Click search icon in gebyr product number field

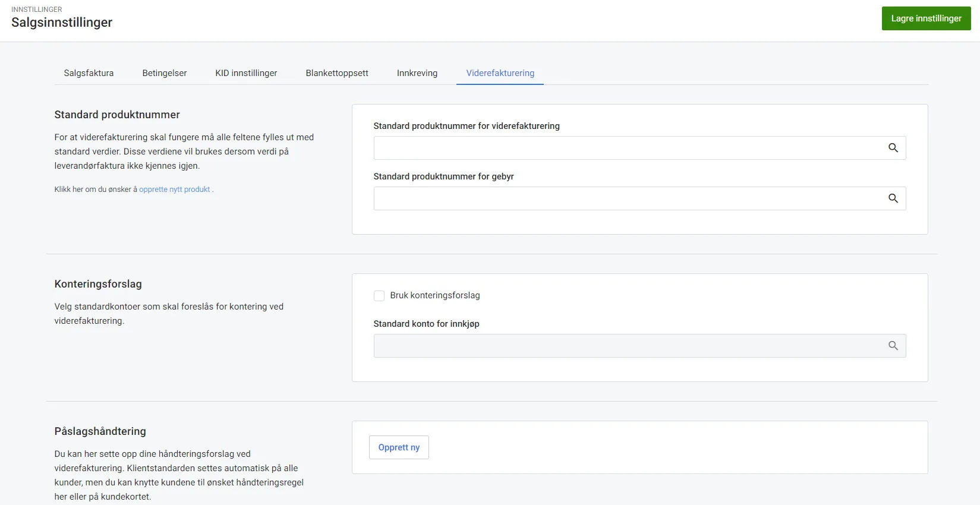point(893,198)
